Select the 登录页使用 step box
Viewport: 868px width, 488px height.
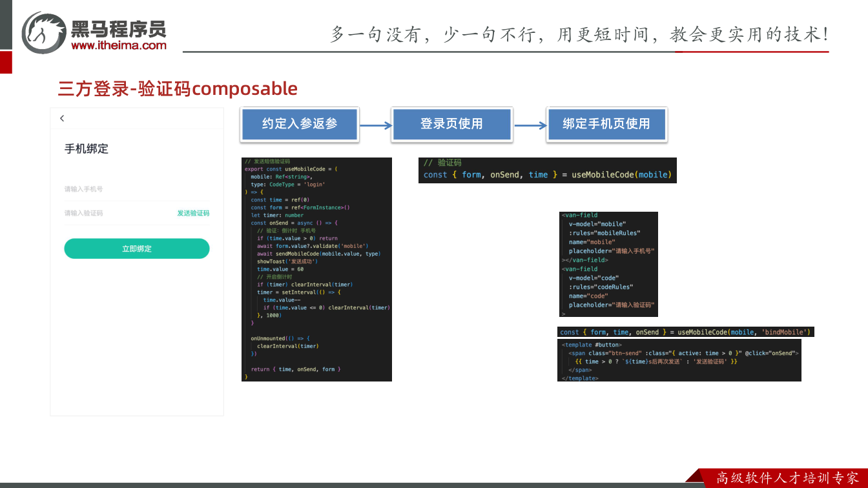(x=451, y=124)
